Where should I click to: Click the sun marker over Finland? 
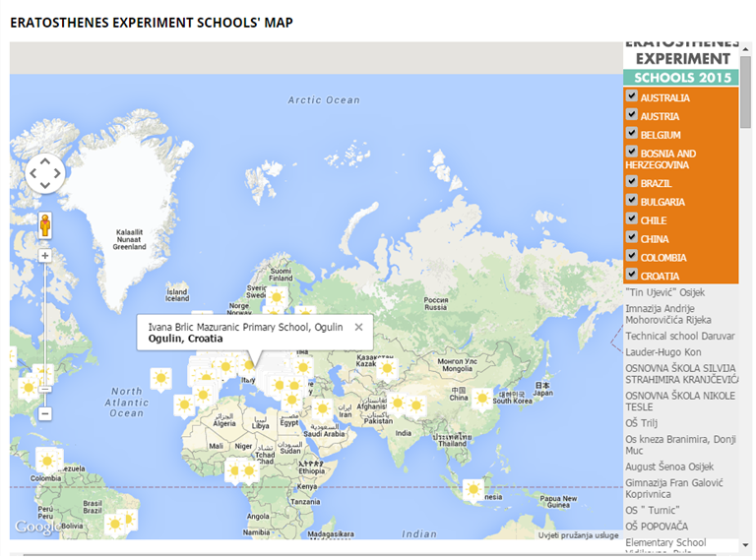[x=277, y=297]
